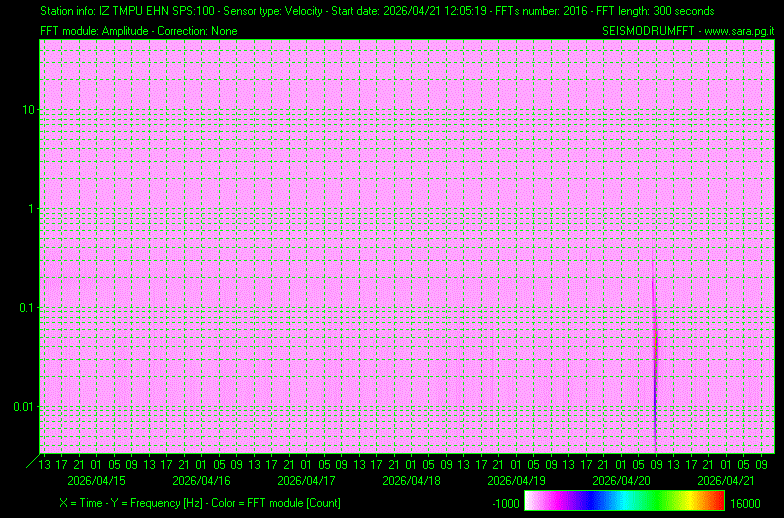784x518 pixels.
Task: Click the 1 Hz frequency axis label
Action: pyautogui.click(x=33, y=208)
